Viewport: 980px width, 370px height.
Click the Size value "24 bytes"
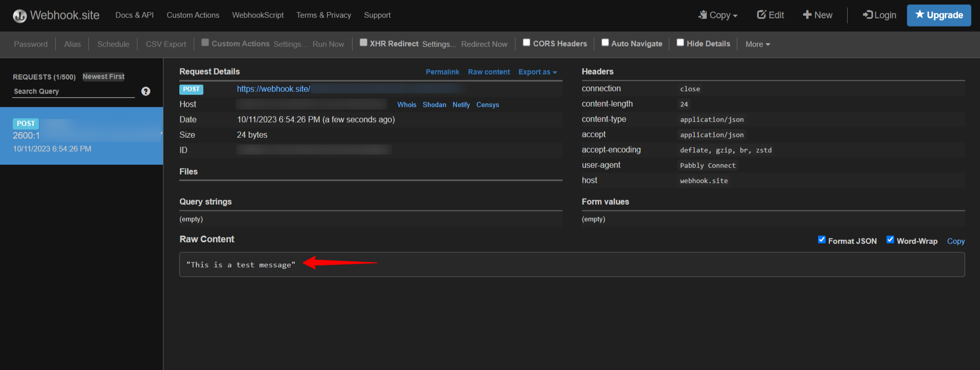[252, 135]
